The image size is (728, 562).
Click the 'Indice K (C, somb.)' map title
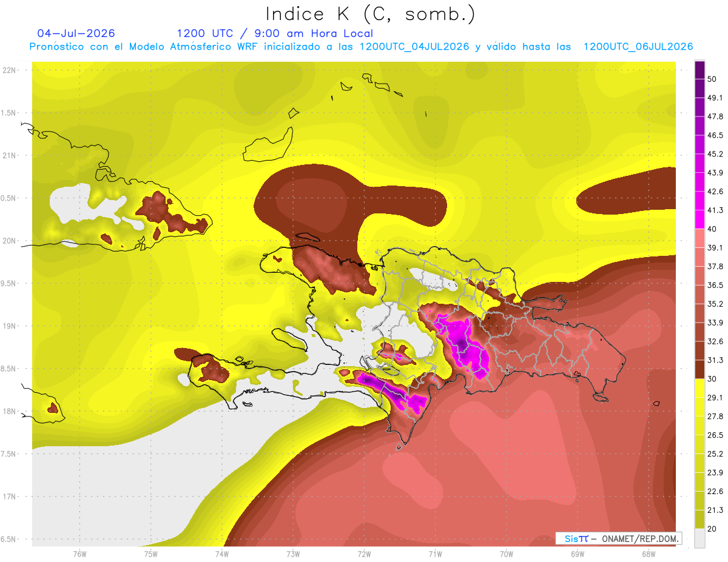[370, 14]
